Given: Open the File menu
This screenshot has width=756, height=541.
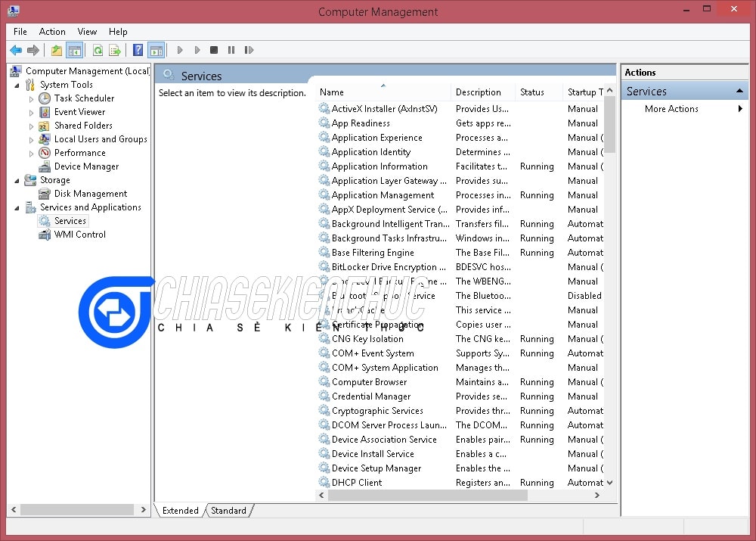Looking at the screenshot, I should click(20, 31).
